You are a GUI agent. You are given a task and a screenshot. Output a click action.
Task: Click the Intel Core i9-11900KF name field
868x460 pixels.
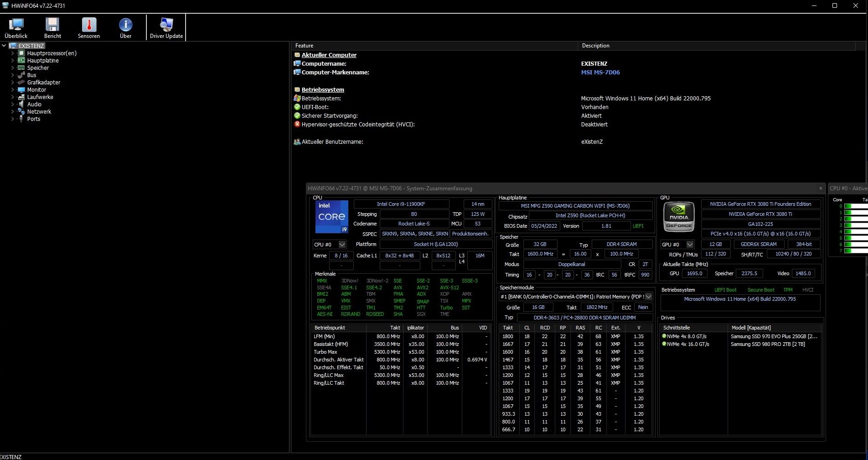pos(401,204)
